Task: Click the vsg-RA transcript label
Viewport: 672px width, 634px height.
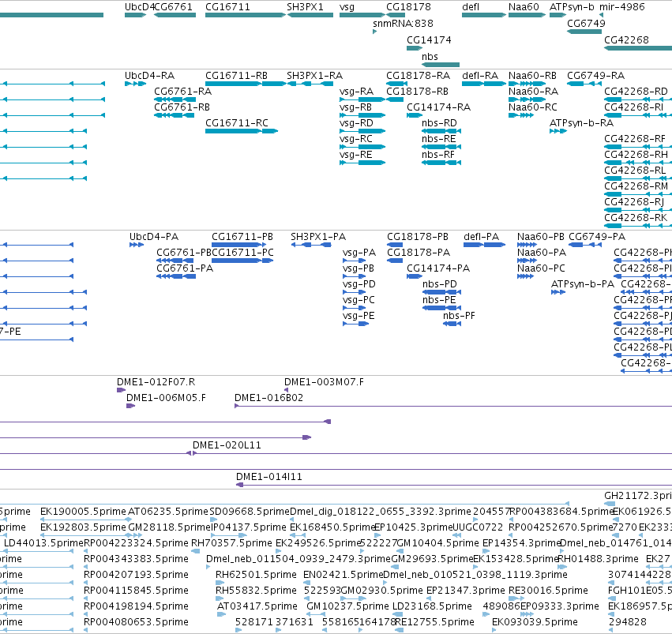Action: [357, 92]
